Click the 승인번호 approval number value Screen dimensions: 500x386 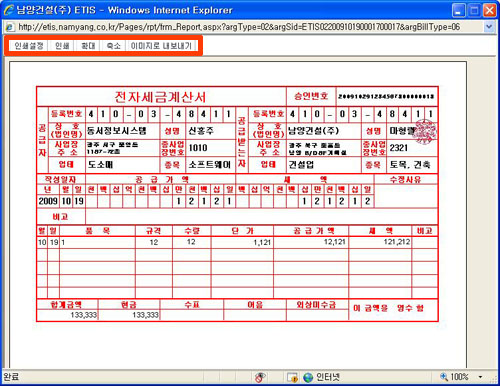pyautogui.click(x=386, y=97)
